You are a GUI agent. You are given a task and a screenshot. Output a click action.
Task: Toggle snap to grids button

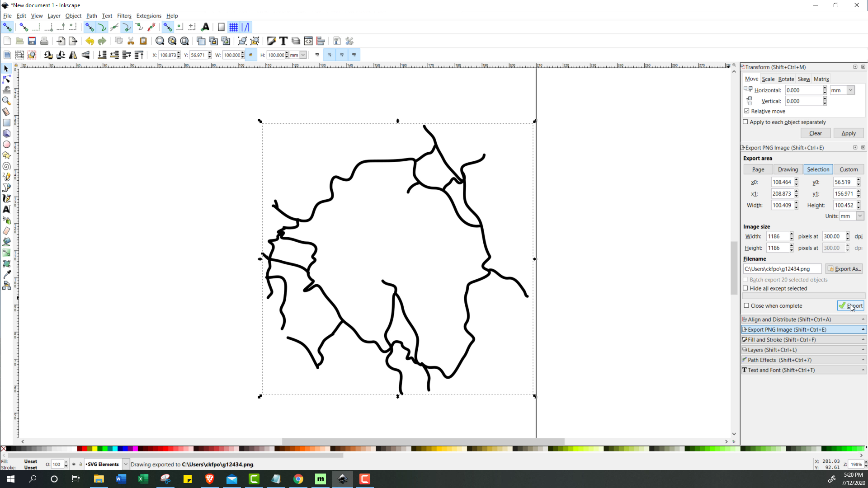233,28
